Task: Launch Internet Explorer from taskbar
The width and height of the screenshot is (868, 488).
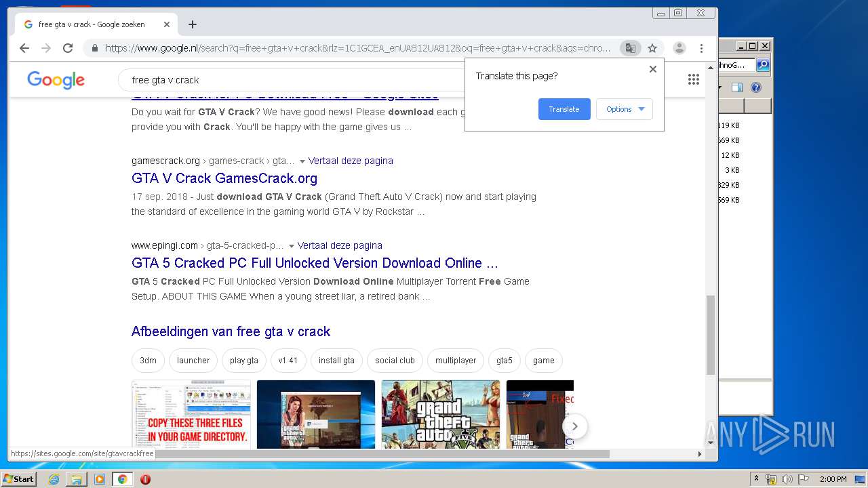Action: [54, 479]
